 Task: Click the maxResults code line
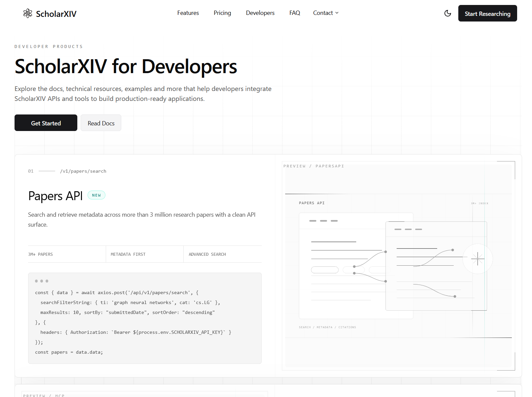click(x=128, y=312)
